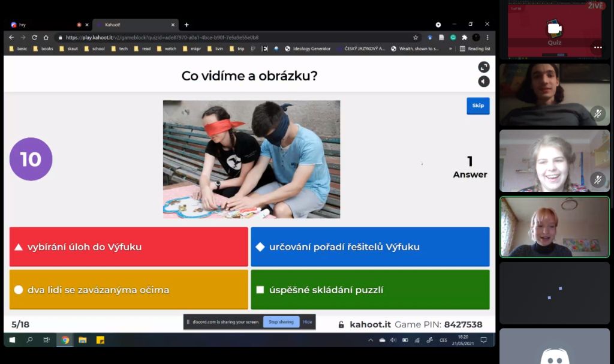Pick yellow answer 'dva lidi se zavázanýma očima'
The height and width of the screenshot is (364, 614).
(x=129, y=290)
